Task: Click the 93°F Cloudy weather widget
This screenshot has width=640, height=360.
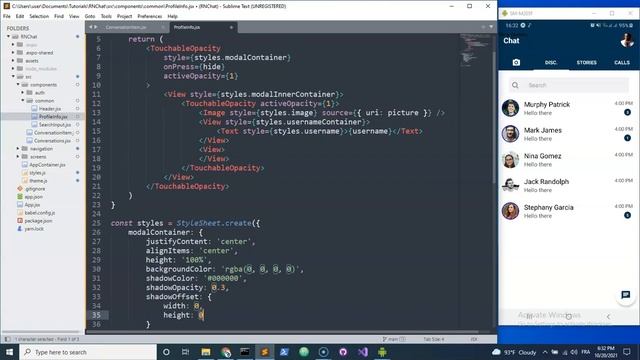Action: pos(514,352)
